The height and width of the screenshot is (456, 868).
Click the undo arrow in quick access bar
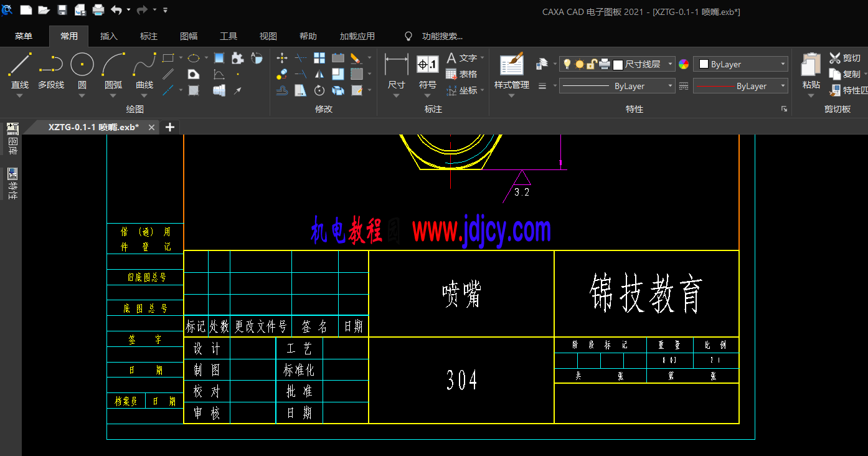[116, 10]
